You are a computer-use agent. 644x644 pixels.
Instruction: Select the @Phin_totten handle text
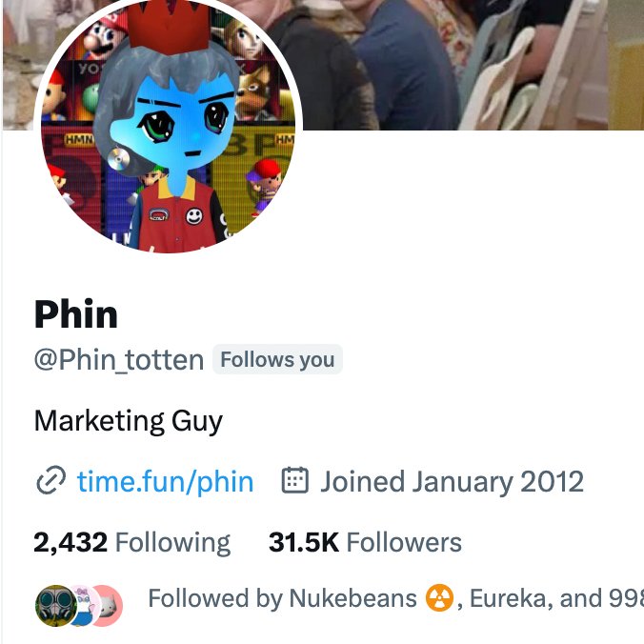point(119,360)
